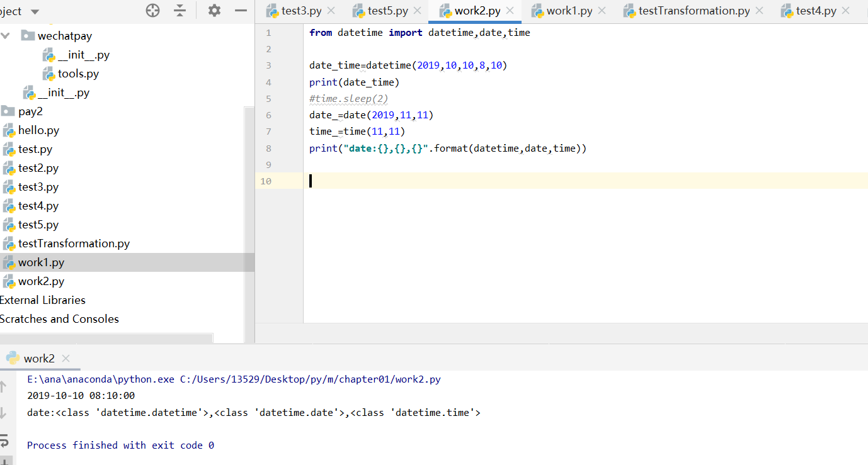This screenshot has height=465, width=868.
Task: Click the scroll down arrow in Run console
Action: 3,413
